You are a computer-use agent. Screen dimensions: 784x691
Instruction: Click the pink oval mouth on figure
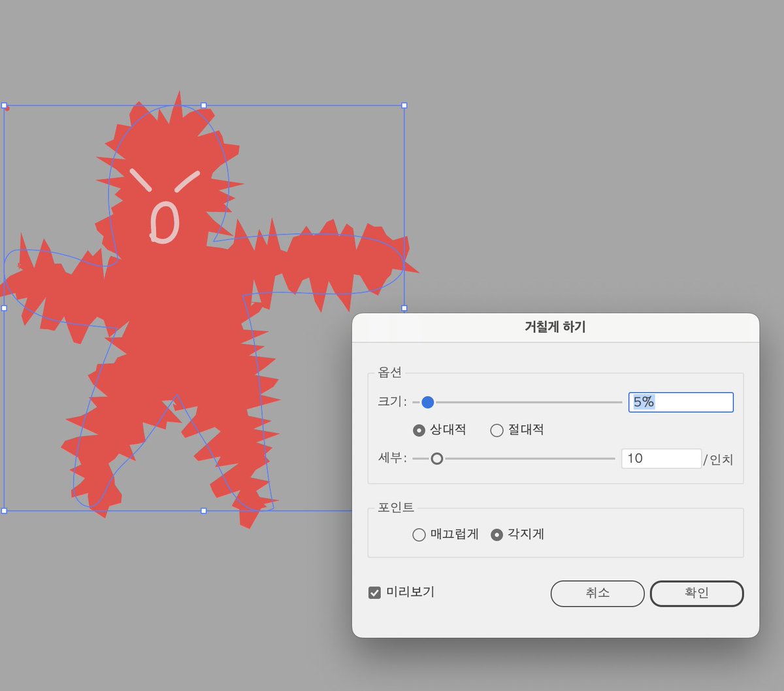(x=163, y=222)
